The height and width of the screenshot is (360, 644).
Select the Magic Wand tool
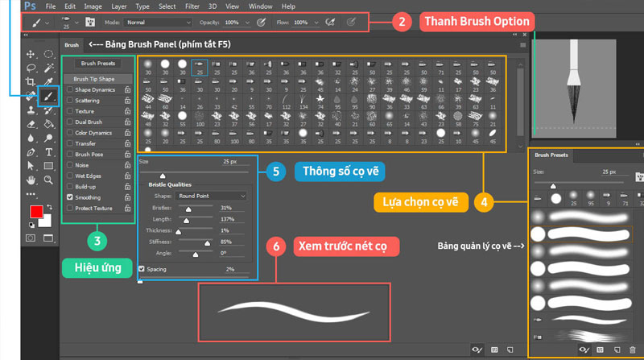tap(48, 68)
